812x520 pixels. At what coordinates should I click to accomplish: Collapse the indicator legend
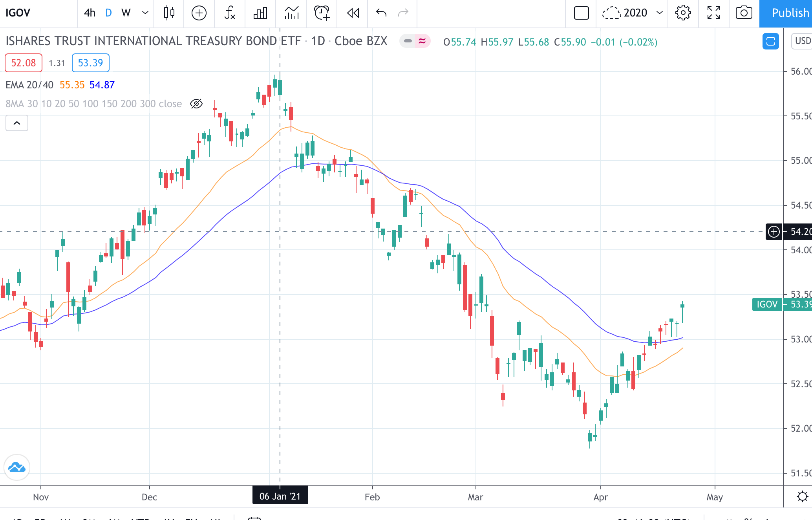click(x=17, y=123)
